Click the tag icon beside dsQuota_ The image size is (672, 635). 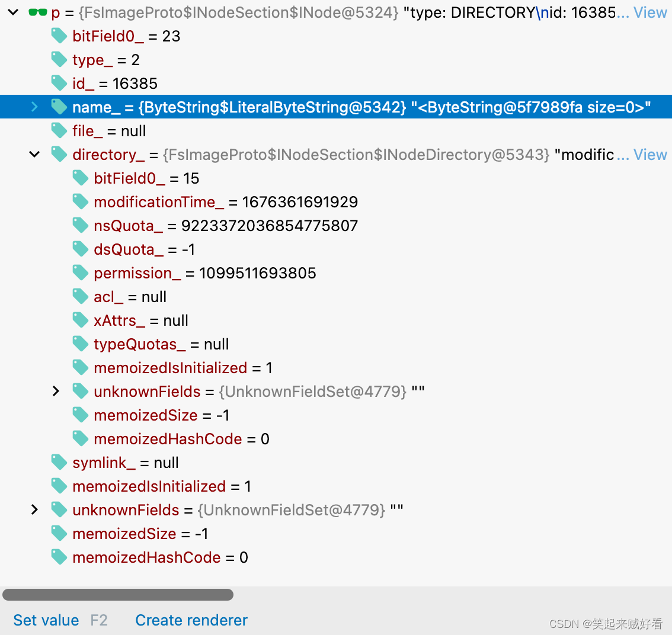[81, 249]
